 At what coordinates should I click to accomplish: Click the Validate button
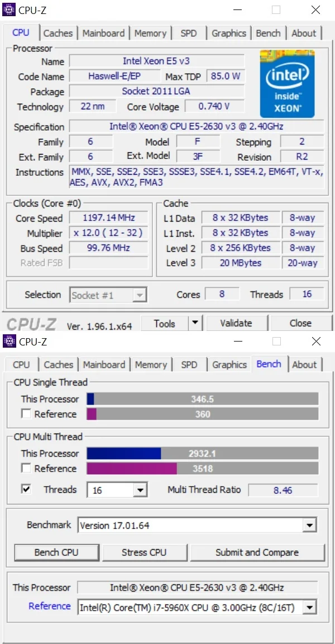pyautogui.click(x=236, y=323)
